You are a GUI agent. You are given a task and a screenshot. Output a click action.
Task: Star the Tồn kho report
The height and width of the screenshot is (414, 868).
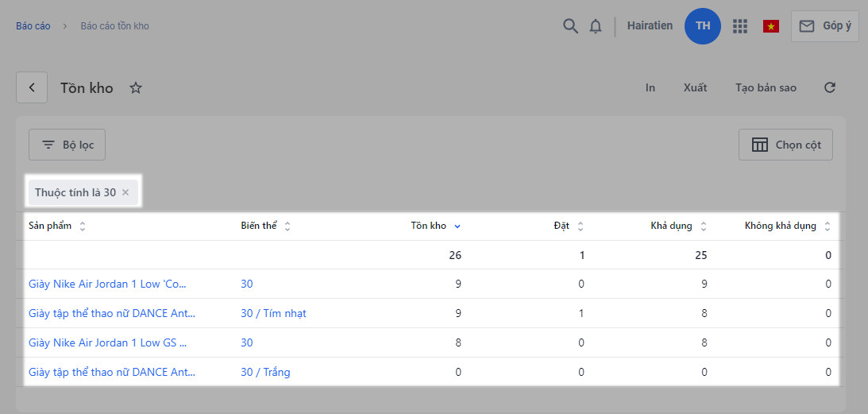click(136, 87)
